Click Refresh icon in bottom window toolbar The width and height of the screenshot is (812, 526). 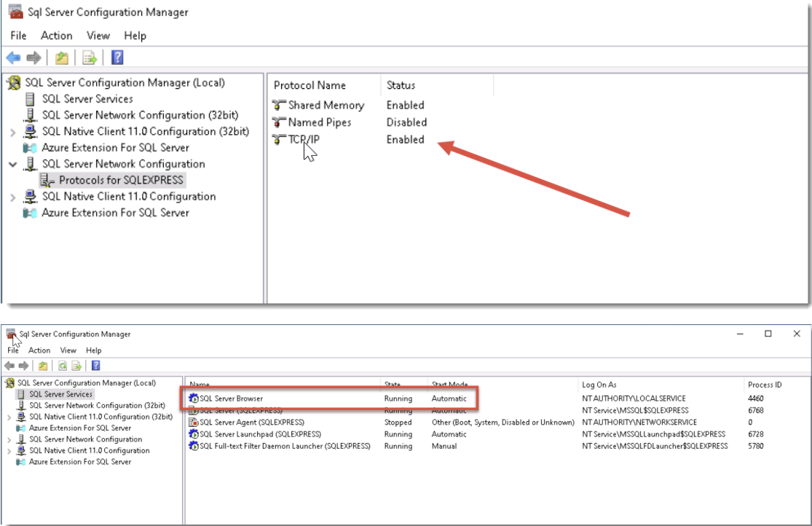(x=63, y=366)
